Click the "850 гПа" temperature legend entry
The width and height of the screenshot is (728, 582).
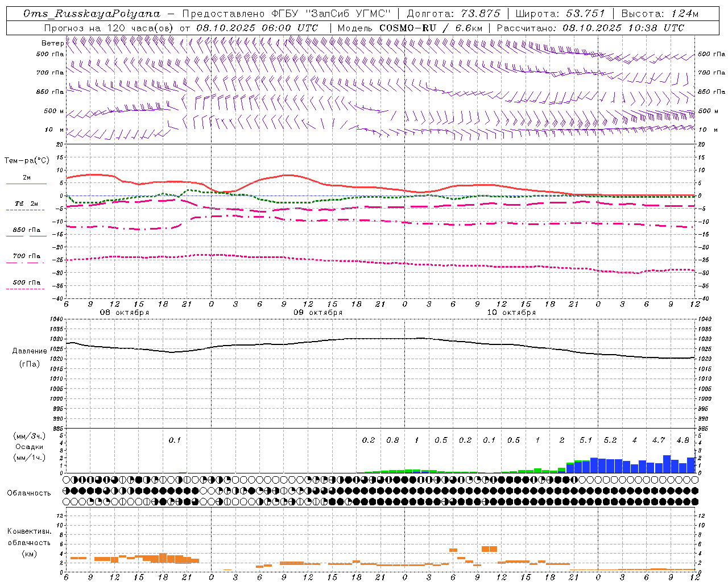[27, 230]
